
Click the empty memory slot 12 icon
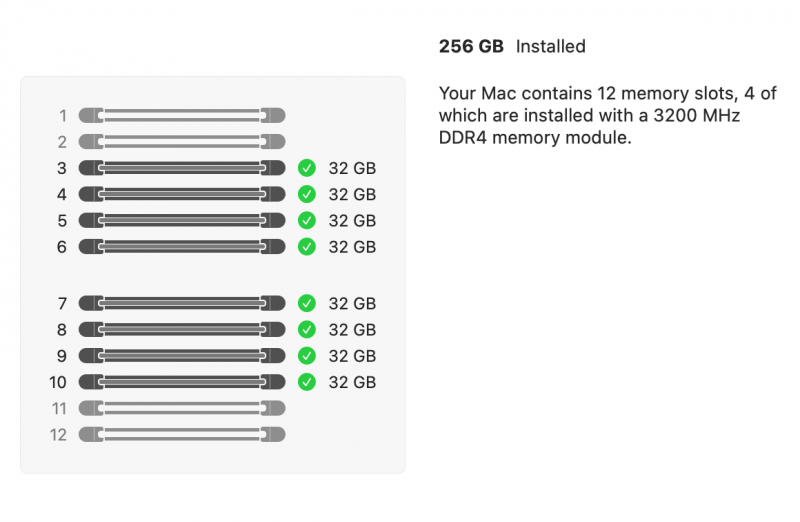(x=182, y=434)
